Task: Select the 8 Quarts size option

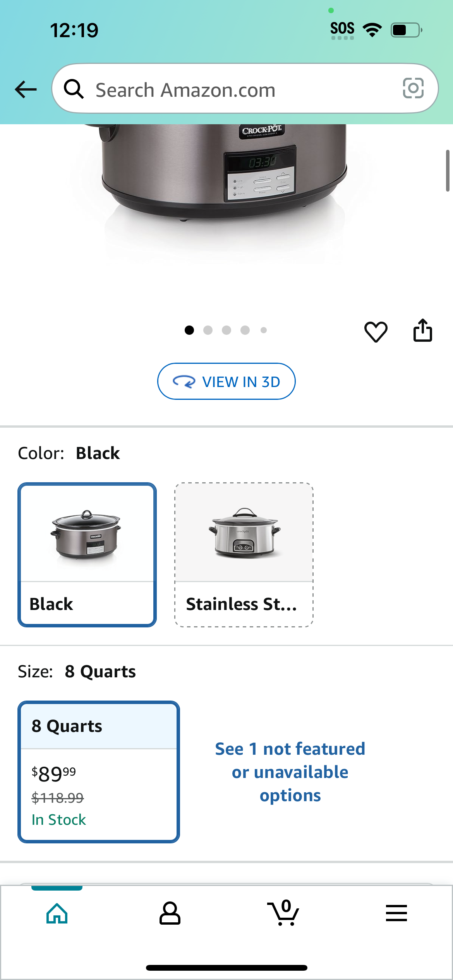Action: click(99, 772)
